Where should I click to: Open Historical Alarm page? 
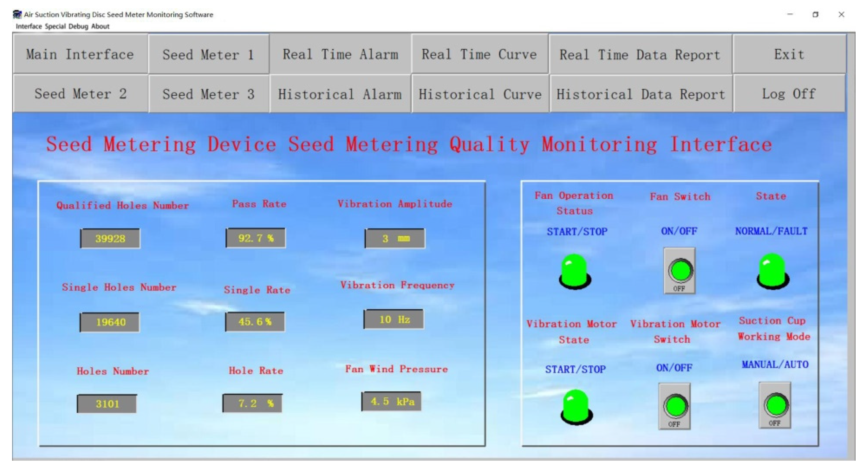coord(340,94)
